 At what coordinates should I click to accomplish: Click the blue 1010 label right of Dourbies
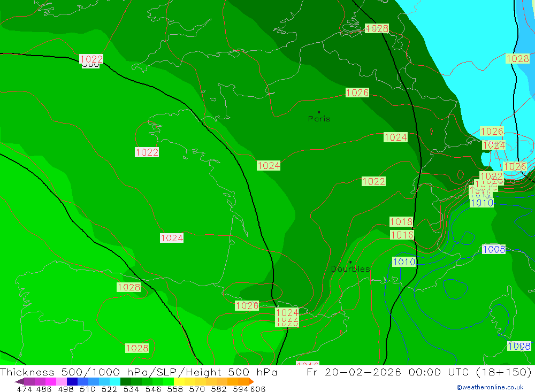pyautogui.click(x=404, y=262)
